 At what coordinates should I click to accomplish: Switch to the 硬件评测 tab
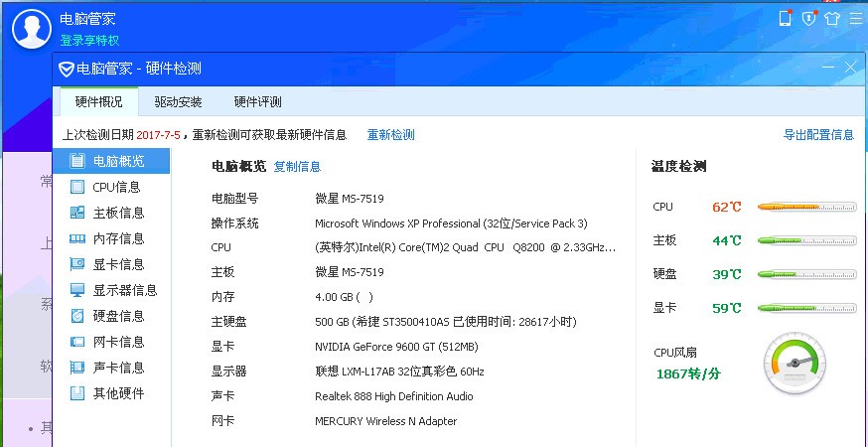click(x=257, y=102)
